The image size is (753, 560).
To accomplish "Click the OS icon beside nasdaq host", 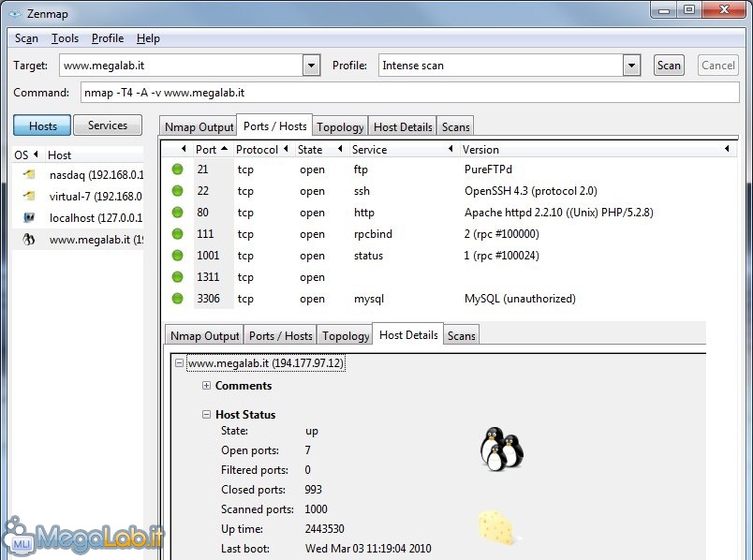I will click(29, 174).
